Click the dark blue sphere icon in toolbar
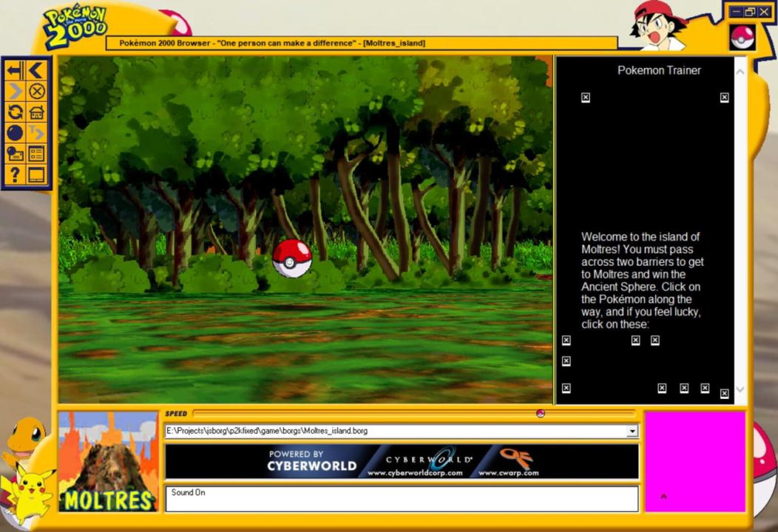Image resolution: width=778 pixels, height=532 pixels. point(15,133)
